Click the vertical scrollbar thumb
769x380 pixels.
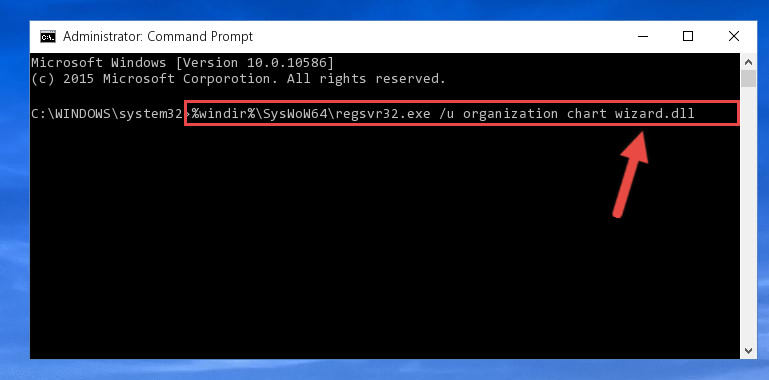point(748,79)
